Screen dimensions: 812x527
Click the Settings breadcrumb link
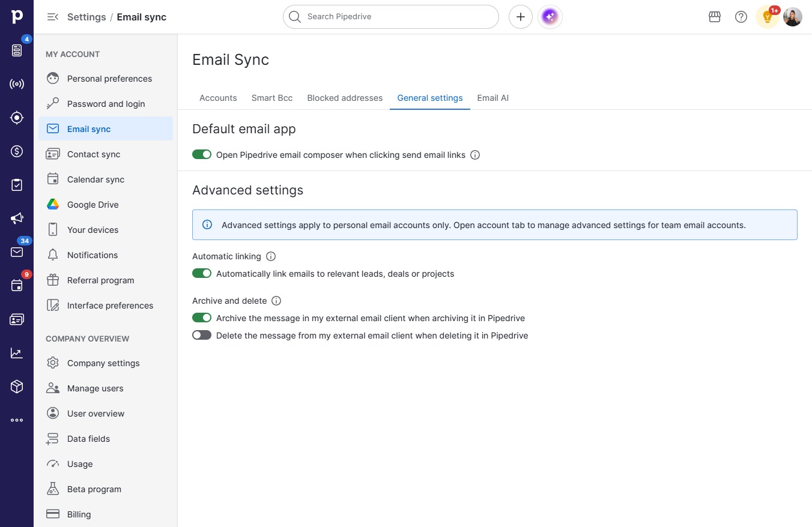tap(86, 17)
